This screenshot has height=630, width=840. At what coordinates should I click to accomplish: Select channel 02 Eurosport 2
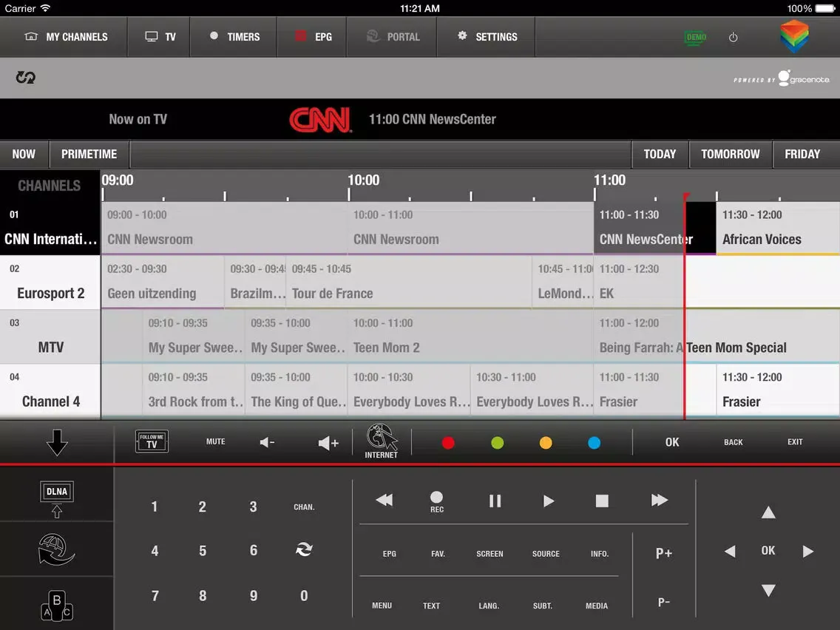point(50,282)
